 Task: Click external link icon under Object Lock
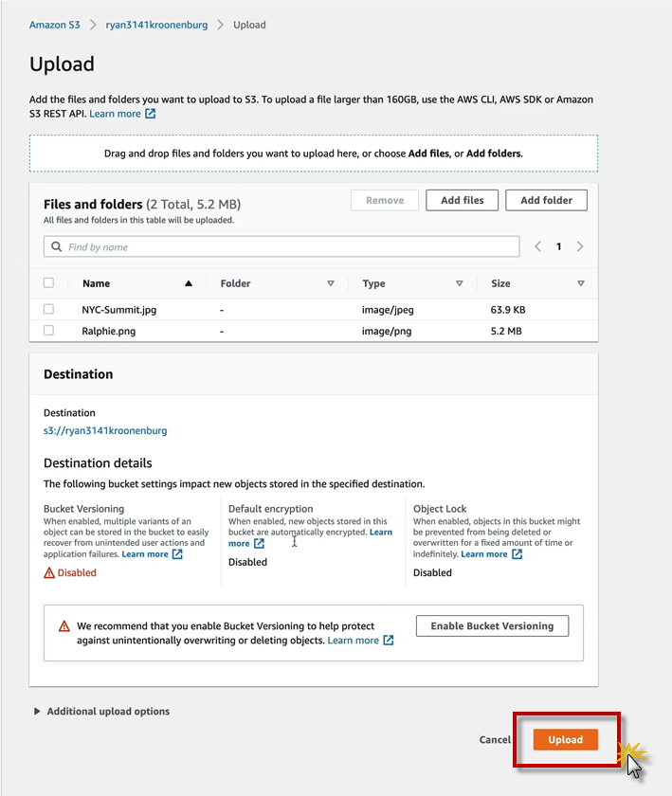(517, 554)
